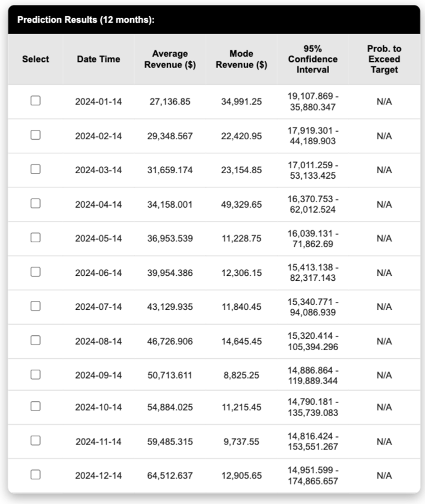Screen dimensions: 425x504
Task: Check the 2024-12-14 prediction checkbox
Action: (35, 475)
